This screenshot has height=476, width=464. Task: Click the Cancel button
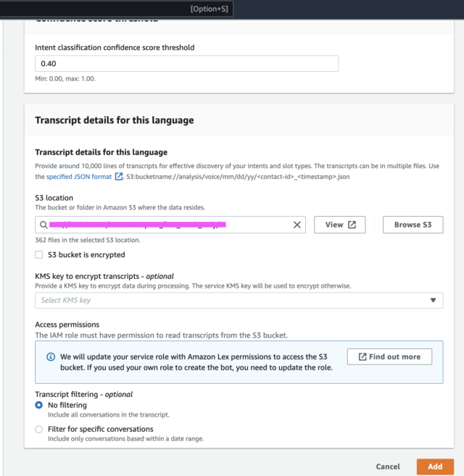click(x=388, y=467)
